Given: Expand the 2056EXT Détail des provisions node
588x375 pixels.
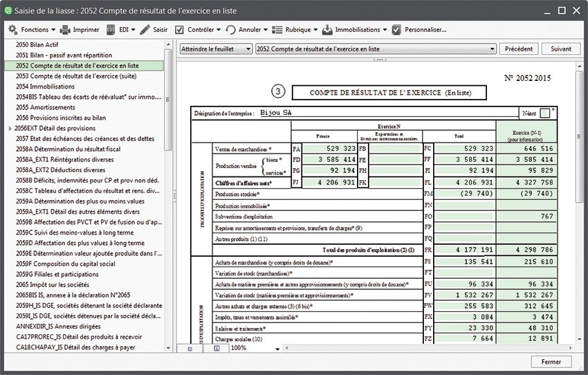Looking at the screenshot, I should tap(10, 128).
